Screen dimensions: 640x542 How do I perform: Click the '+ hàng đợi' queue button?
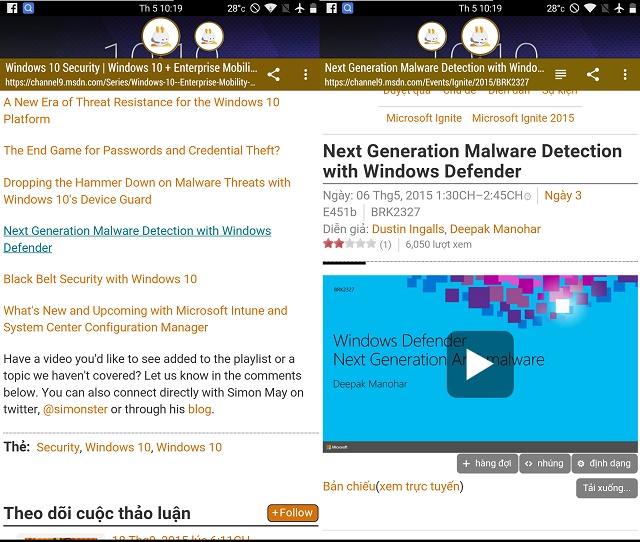pos(487,464)
